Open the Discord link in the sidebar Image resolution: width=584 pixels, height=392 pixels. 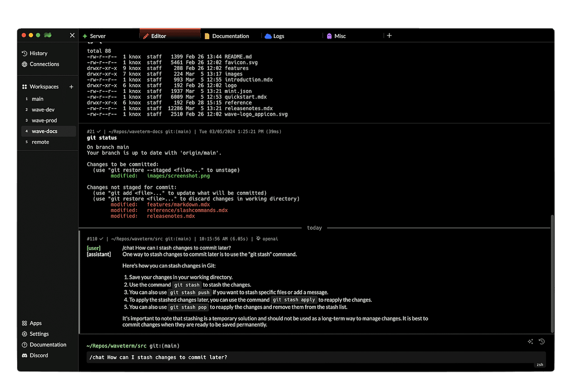[x=37, y=355]
